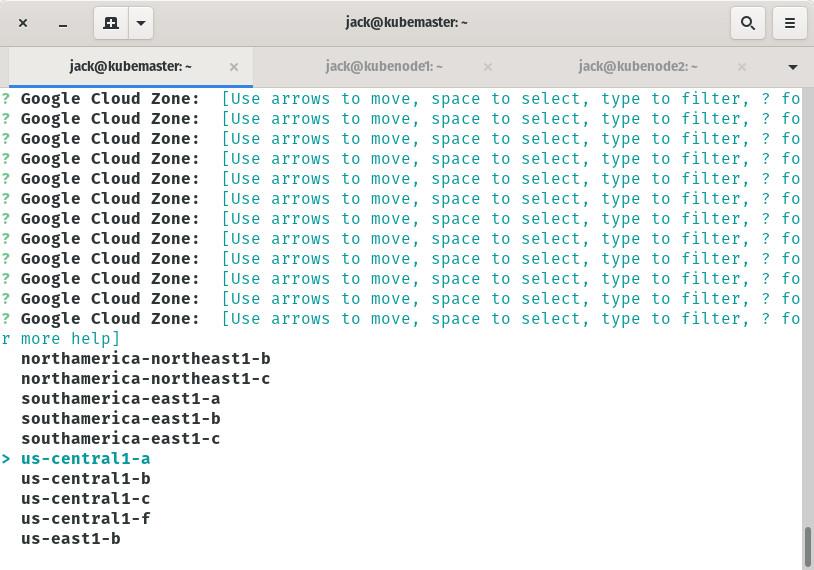Screen dimensions: 814x570
Task: Click the northamerica-northeast1-c zone entry
Action: pyautogui.click(x=145, y=378)
